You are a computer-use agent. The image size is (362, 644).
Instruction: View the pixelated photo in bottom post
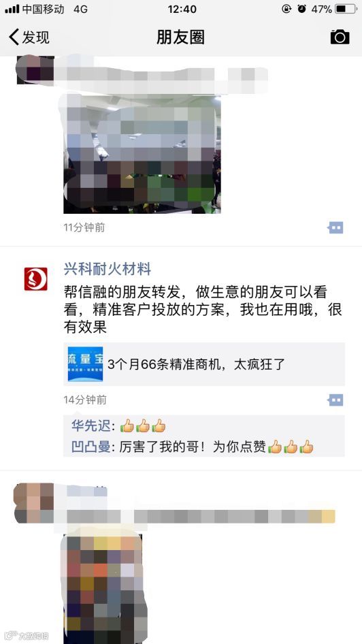click(x=103, y=589)
